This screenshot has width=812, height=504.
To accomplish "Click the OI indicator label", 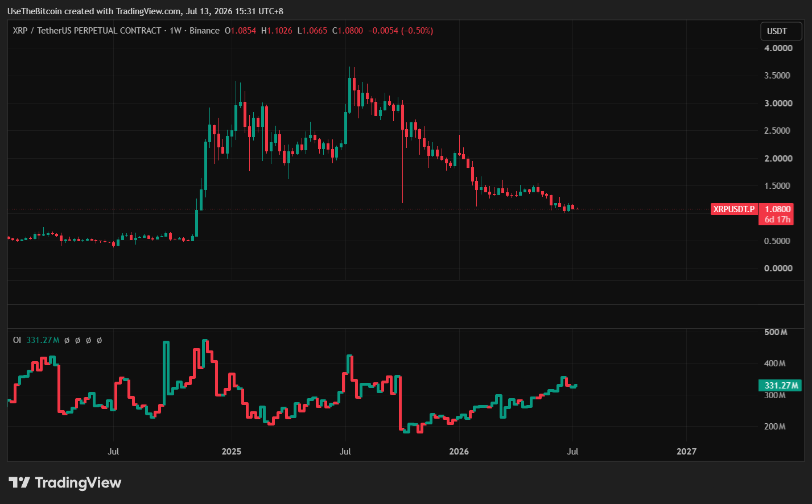I will tap(17, 340).
